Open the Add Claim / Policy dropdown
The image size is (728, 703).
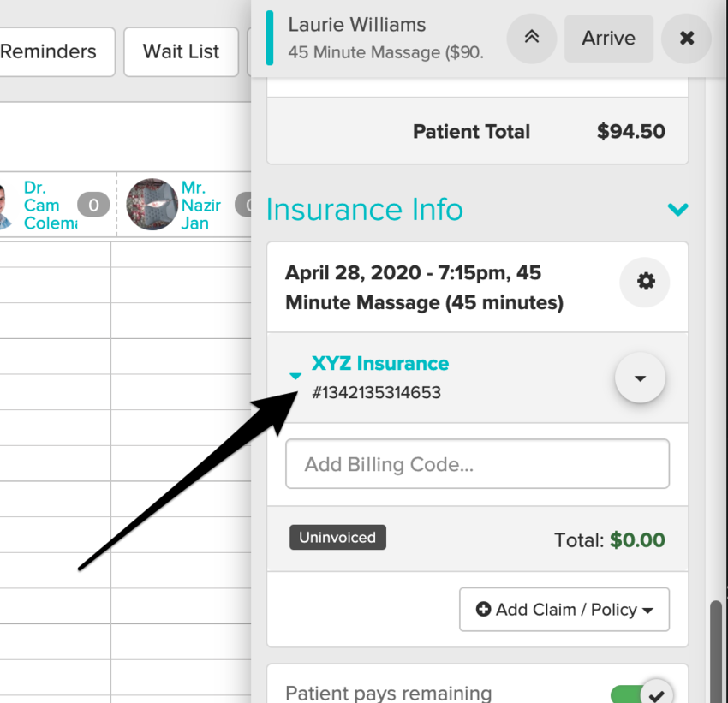pos(564,610)
